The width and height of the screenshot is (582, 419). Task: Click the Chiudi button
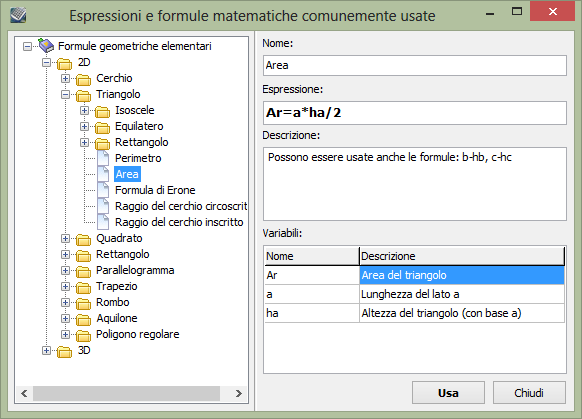pyautogui.click(x=529, y=393)
